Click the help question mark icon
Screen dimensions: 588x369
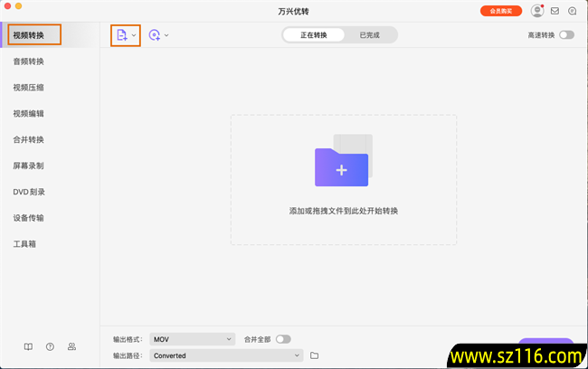[50, 346]
